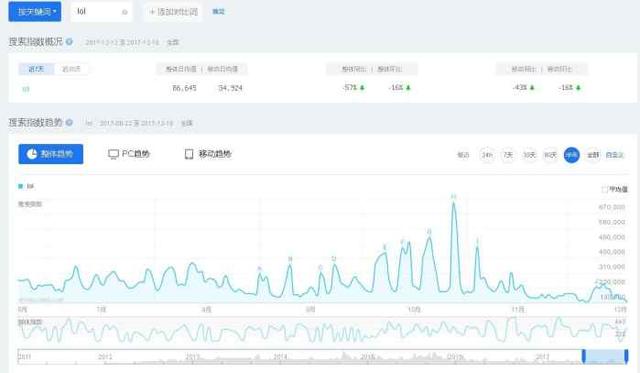The height and width of the screenshot is (373, 640).
Task: Switch to 移动趋势 via tablet icon
Action: [x=208, y=154]
